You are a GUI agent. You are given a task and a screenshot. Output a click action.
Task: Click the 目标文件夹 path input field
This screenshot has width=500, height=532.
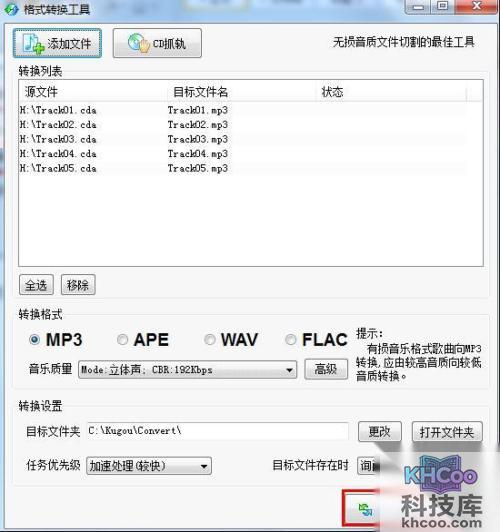coord(217,431)
